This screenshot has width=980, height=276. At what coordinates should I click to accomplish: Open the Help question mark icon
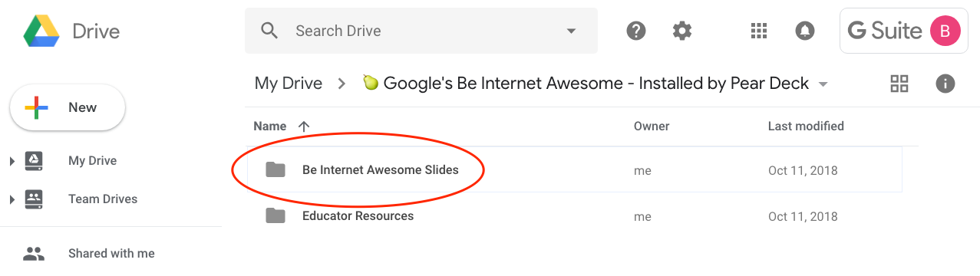point(636,31)
